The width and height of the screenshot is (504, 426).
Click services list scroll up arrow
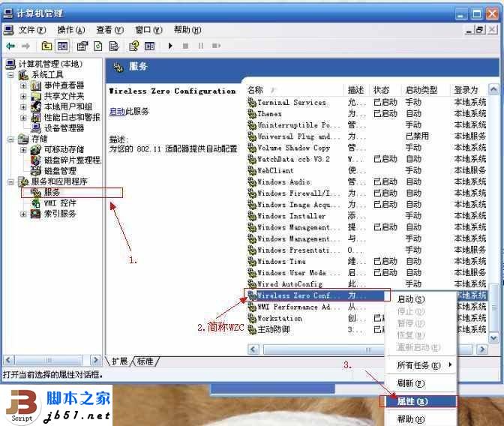tap(493, 89)
